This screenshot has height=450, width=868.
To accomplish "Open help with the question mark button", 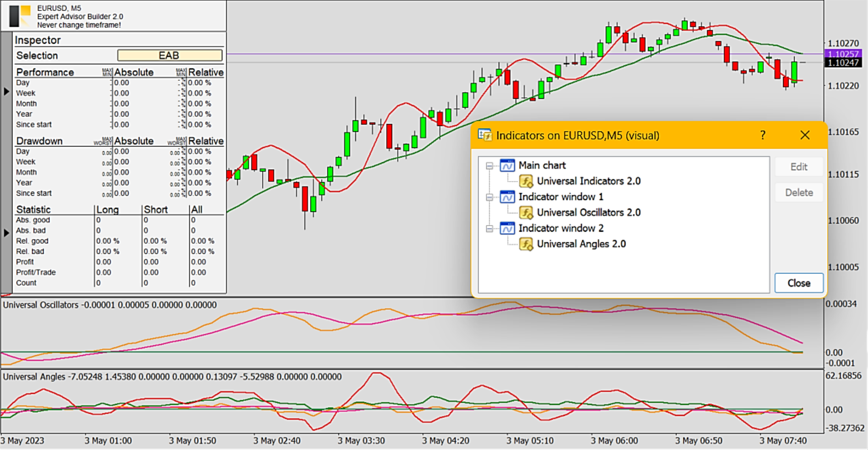I will point(763,135).
